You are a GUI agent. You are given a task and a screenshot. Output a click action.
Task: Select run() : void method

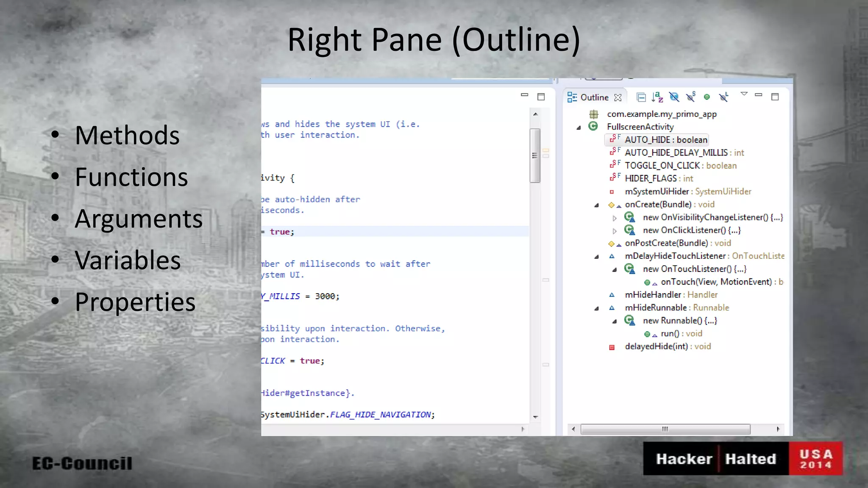682,333
